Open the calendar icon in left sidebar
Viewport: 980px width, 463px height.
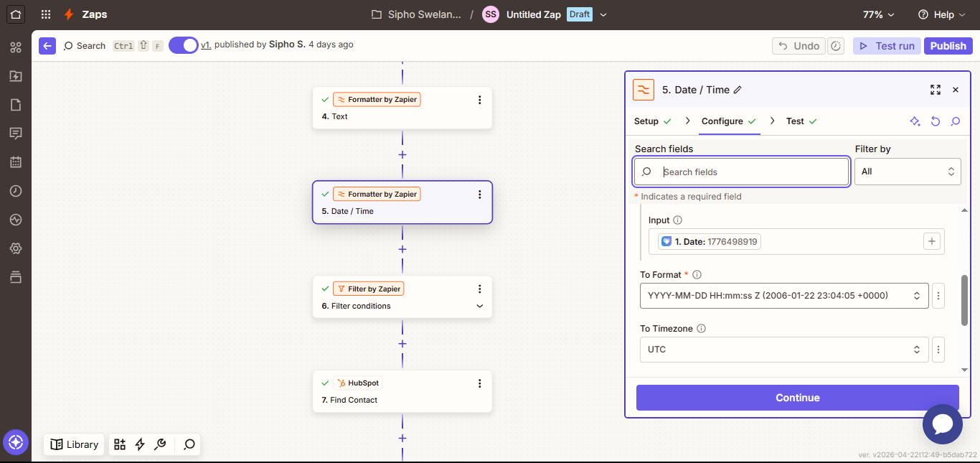(16, 162)
